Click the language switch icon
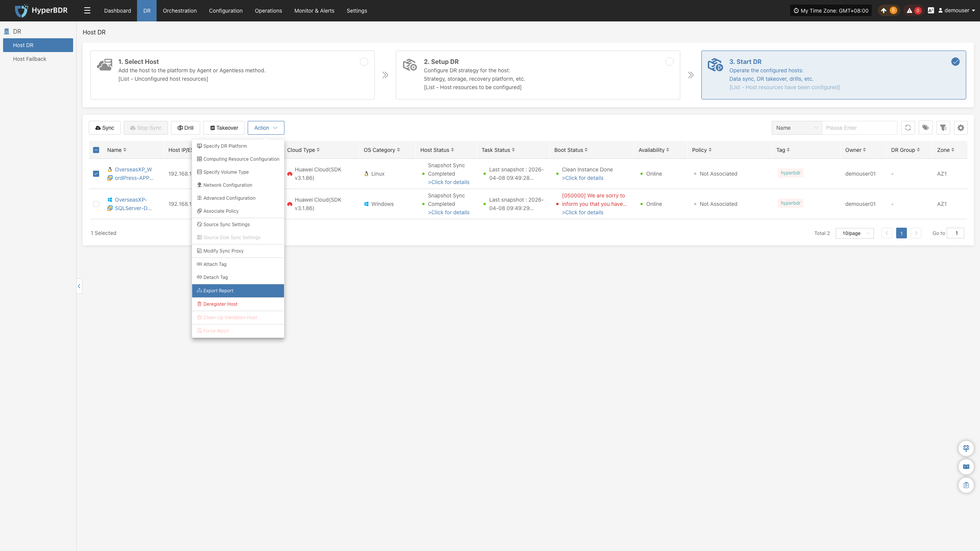 (x=931, y=10)
